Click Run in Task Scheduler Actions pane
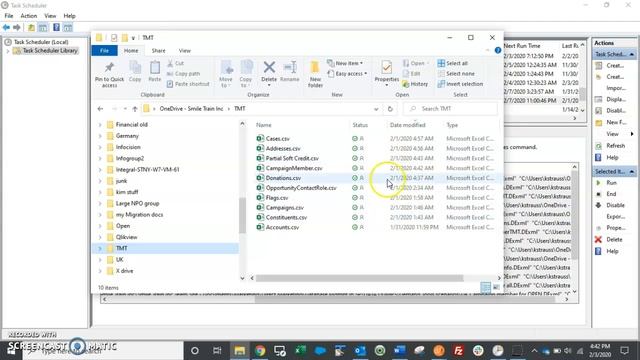Screen dimensions: 640x360 (611, 182)
